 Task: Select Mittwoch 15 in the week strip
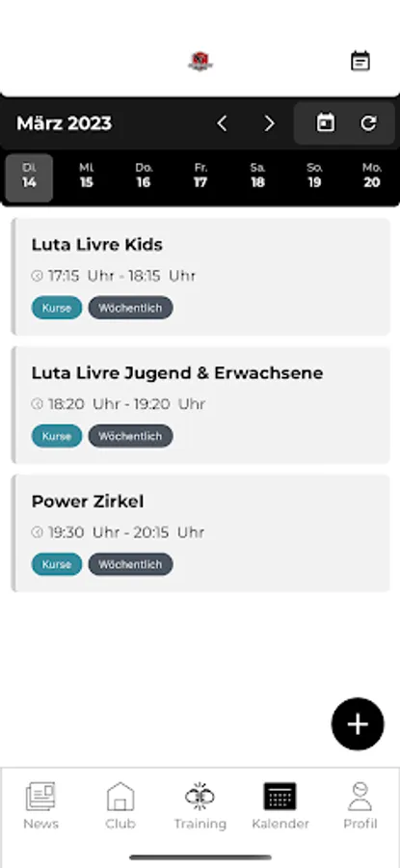(x=87, y=176)
